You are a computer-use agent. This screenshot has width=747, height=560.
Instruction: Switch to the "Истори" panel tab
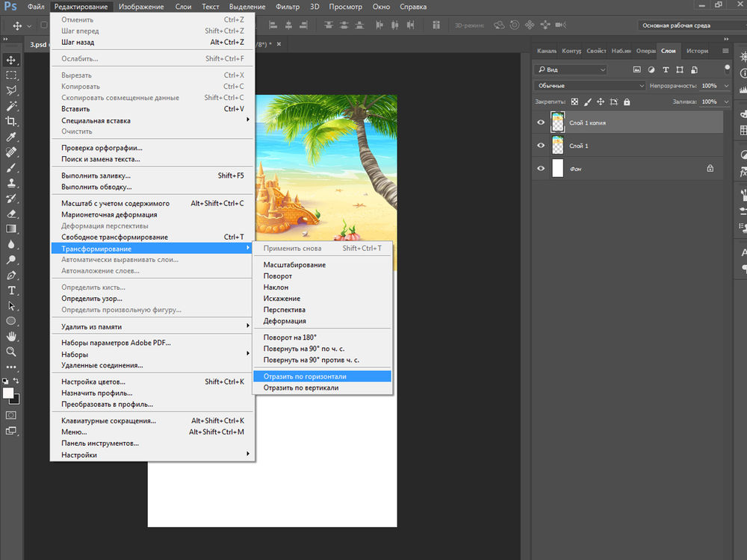696,51
